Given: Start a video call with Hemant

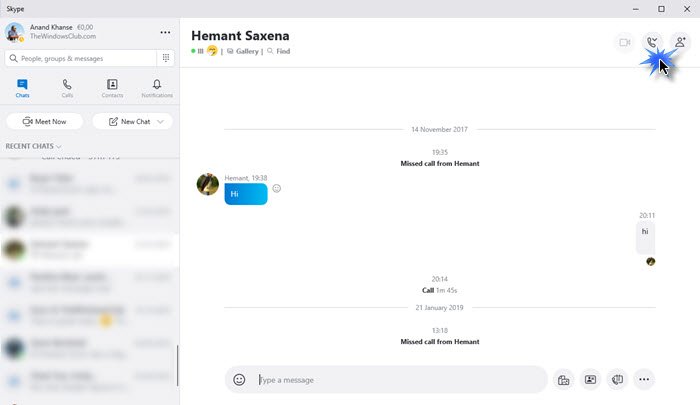Looking at the screenshot, I should 625,42.
